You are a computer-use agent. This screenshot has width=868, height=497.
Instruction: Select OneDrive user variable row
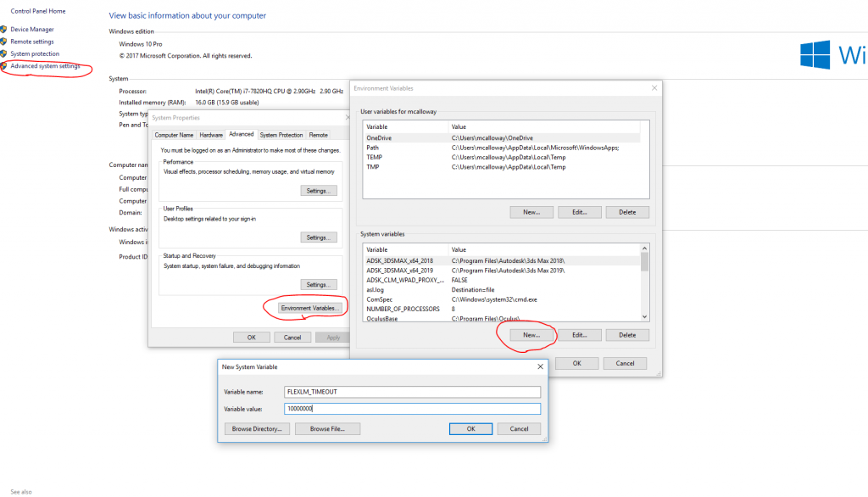tap(503, 138)
